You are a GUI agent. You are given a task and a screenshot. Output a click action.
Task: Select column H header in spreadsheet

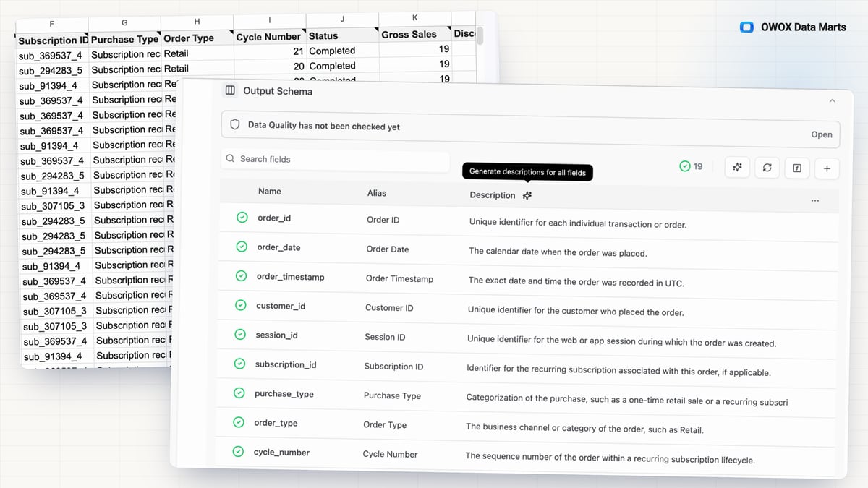[197, 22]
